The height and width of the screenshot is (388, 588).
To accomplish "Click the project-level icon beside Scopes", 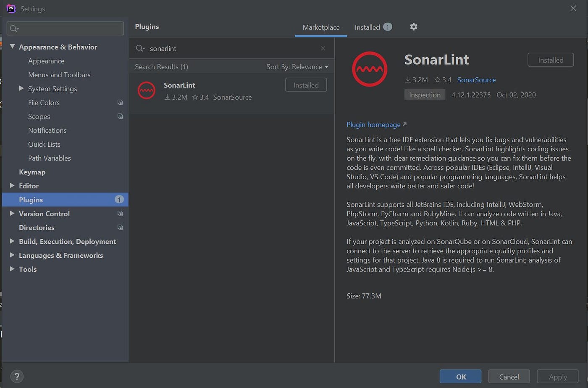I will pyautogui.click(x=120, y=116).
